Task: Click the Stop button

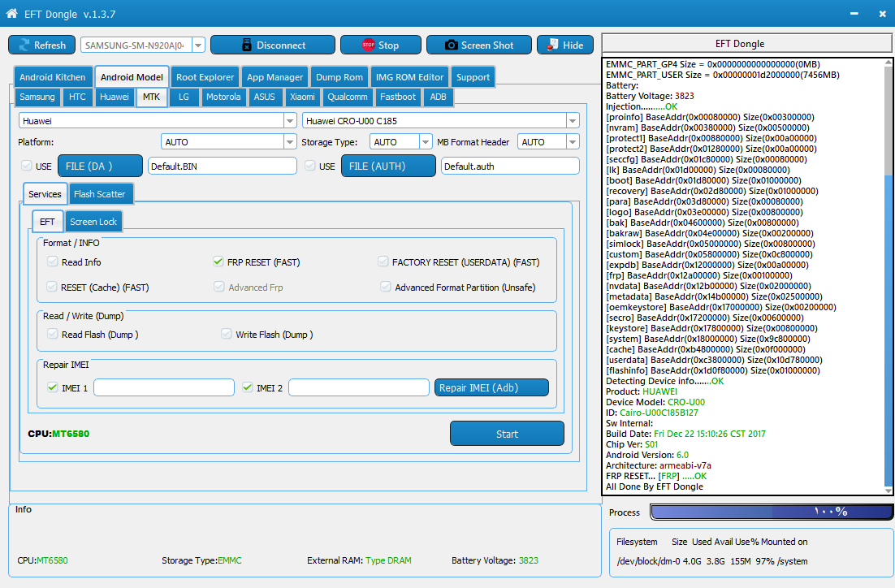Action: pyautogui.click(x=381, y=45)
